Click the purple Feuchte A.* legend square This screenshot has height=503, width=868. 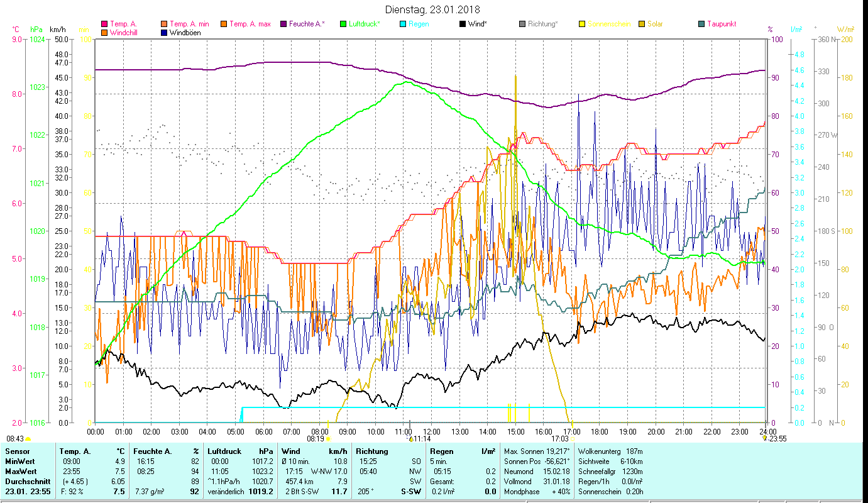click(284, 25)
